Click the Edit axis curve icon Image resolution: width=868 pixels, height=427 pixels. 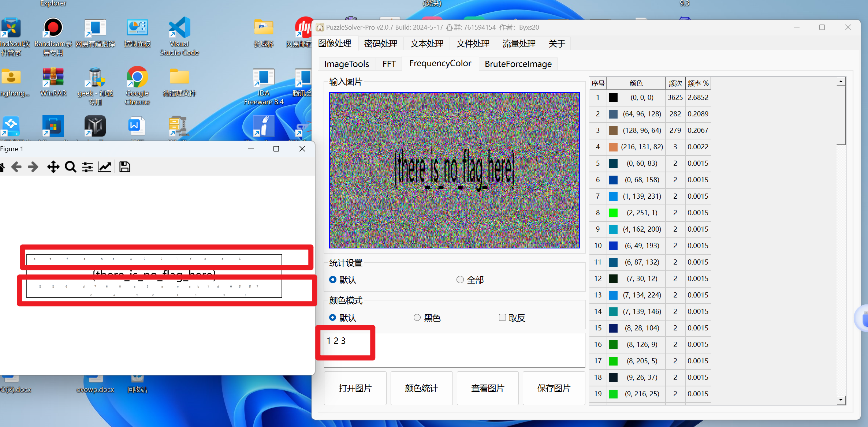pyautogui.click(x=105, y=167)
